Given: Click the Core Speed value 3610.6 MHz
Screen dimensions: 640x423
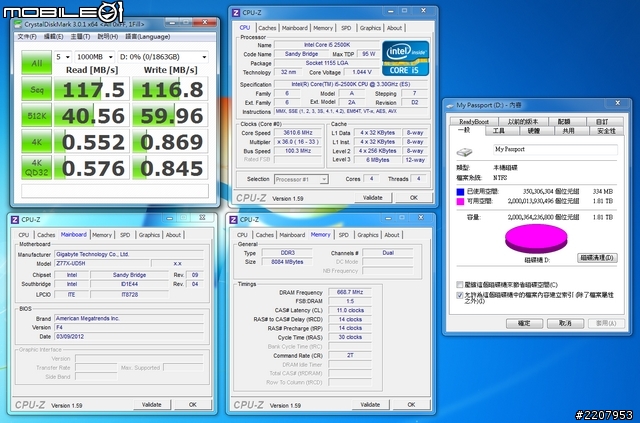Looking at the screenshot, I should pos(299,133).
